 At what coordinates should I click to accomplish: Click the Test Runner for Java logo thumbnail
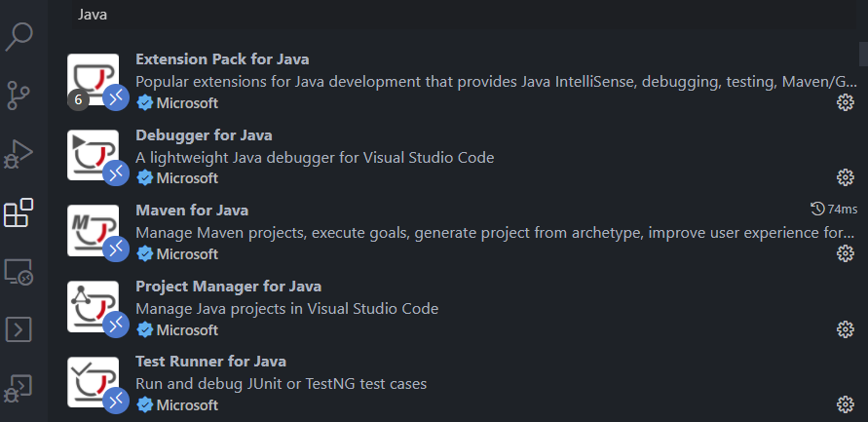point(93,382)
